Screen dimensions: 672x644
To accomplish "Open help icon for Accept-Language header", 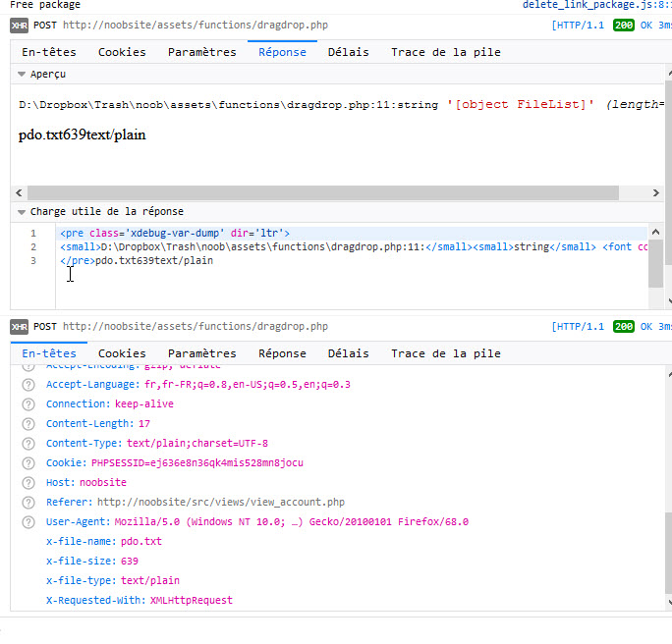I will tap(28, 385).
